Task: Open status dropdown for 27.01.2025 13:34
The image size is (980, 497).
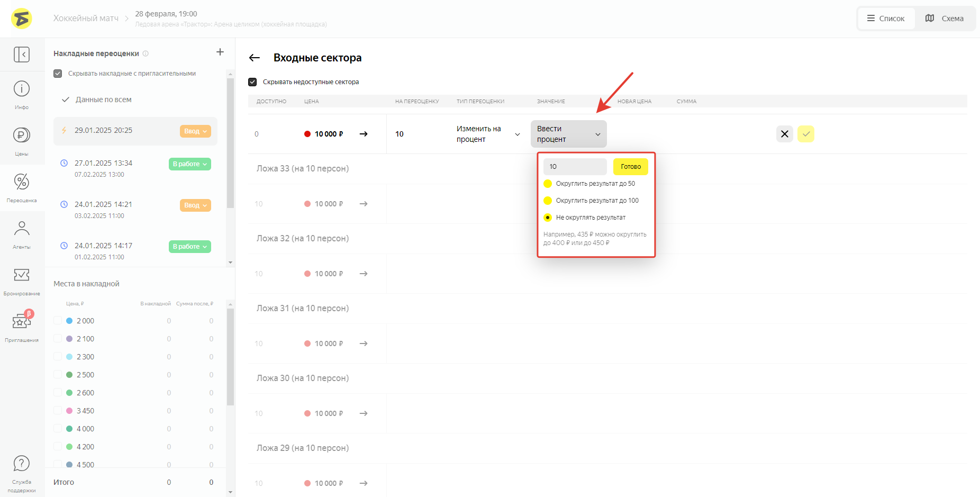Action: point(189,164)
